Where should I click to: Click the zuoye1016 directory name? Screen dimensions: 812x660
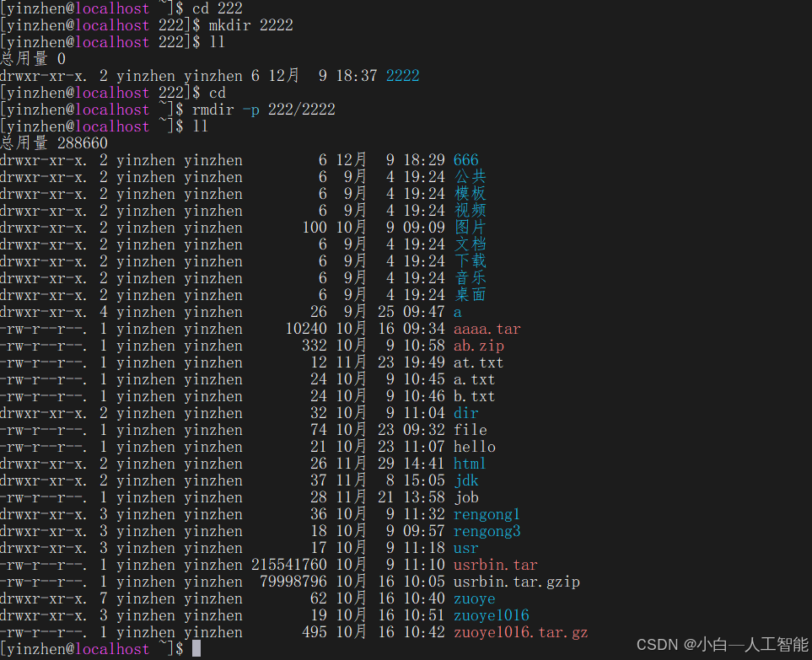point(491,615)
